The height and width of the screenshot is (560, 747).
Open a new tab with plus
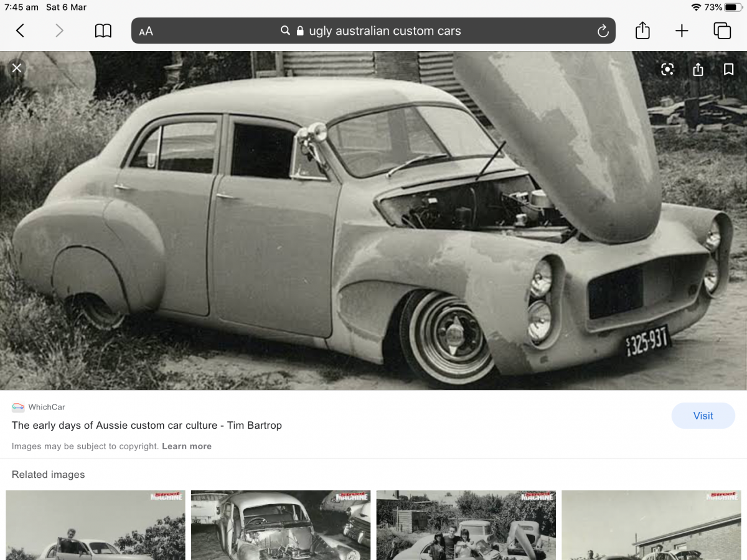(x=682, y=30)
